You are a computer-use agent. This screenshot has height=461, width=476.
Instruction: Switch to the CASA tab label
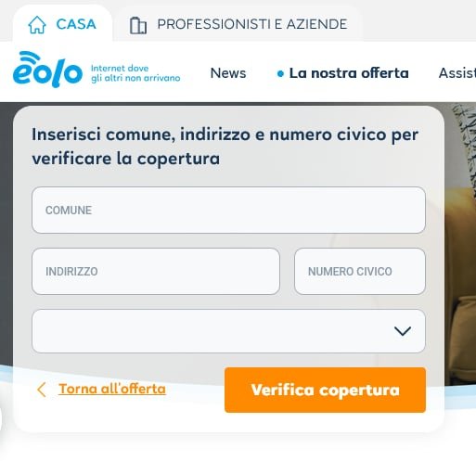tap(76, 24)
